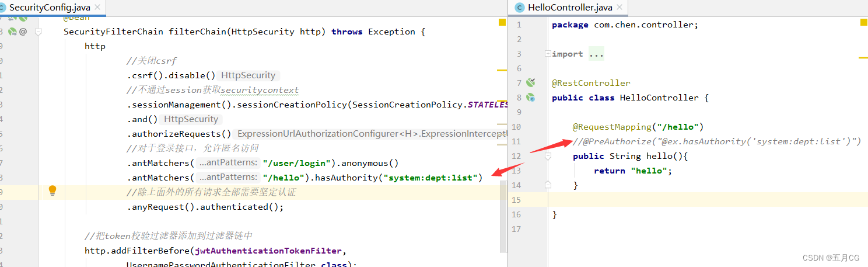The width and height of the screenshot is (868, 267).
Task: Expand the folded import block
Action: (x=548, y=54)
